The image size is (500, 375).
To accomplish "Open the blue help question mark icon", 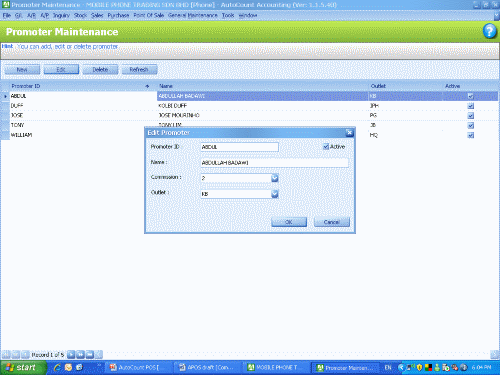I will pyautogui.click(x=489, y=31).
